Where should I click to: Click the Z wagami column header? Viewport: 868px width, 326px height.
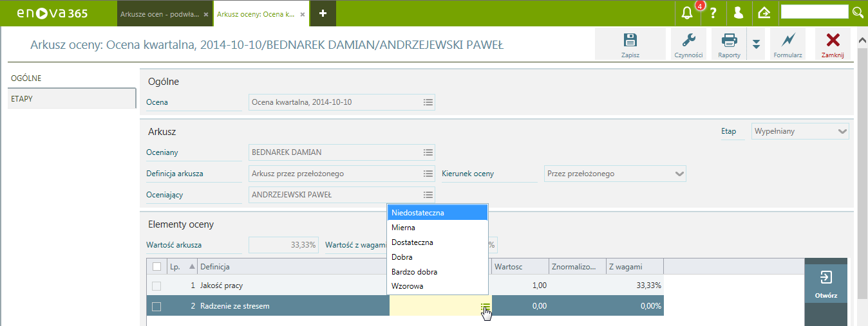click(x=635, y=266)
